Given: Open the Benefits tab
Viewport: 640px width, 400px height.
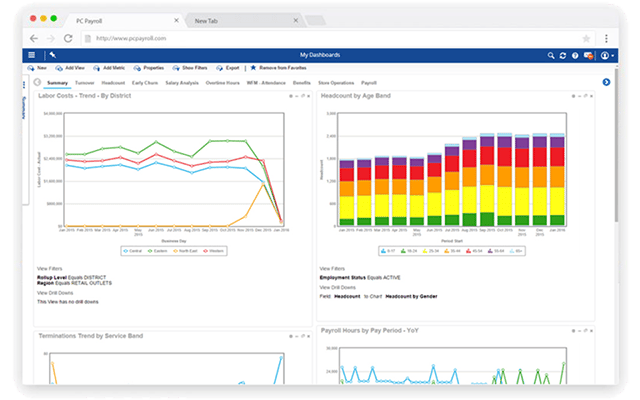Looking at the screenshot, I should coord(302,83).
